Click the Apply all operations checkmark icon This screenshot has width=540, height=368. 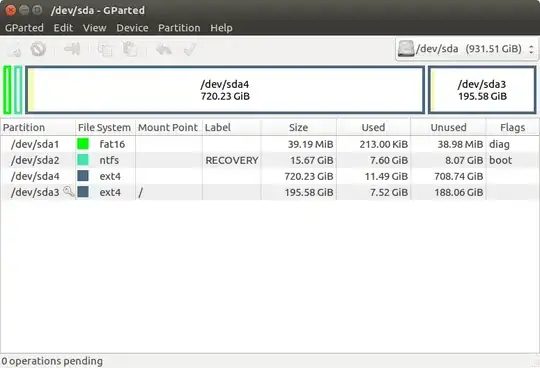(x=190, y=49)
